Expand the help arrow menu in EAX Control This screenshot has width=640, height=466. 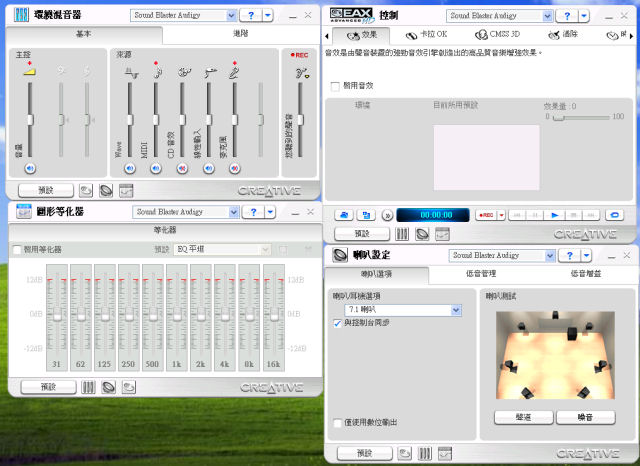pos(584,16)
